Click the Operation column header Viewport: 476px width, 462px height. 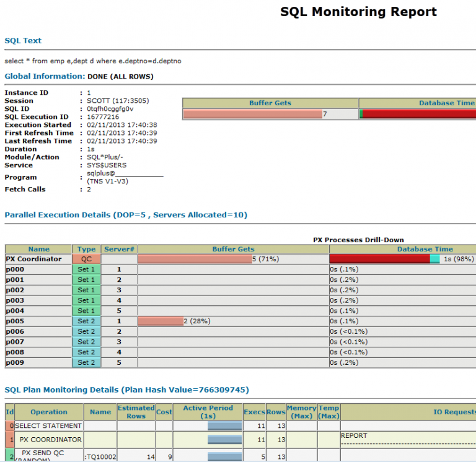[49, 412]
